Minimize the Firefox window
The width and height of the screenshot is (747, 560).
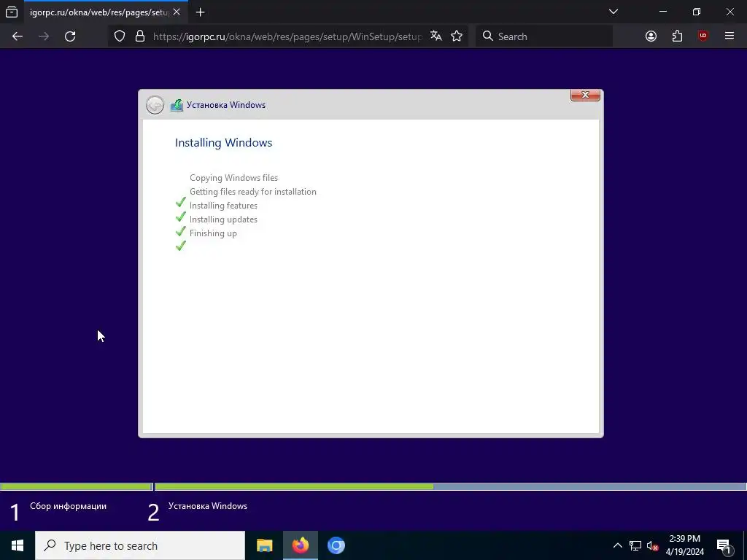[x=663, y=12]
